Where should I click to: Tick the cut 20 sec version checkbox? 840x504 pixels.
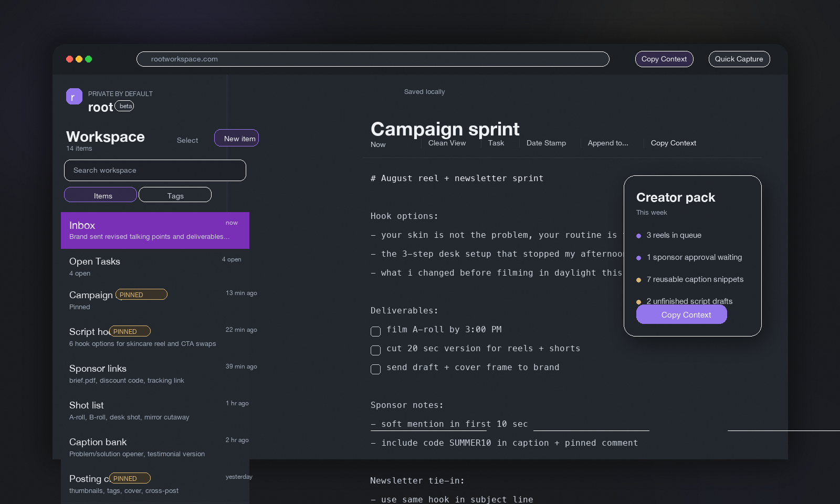[375, 350]
